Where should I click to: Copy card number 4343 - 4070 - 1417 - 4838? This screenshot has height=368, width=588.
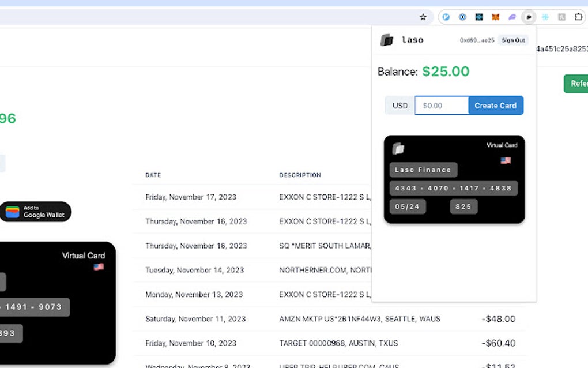click(453, 188)
